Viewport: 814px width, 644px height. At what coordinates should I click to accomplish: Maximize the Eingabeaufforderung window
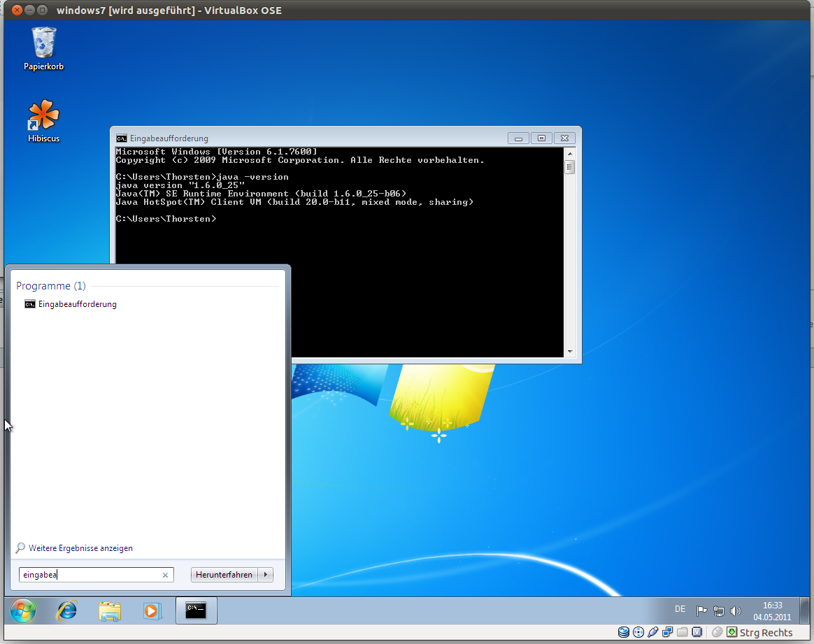click(541, 138)
